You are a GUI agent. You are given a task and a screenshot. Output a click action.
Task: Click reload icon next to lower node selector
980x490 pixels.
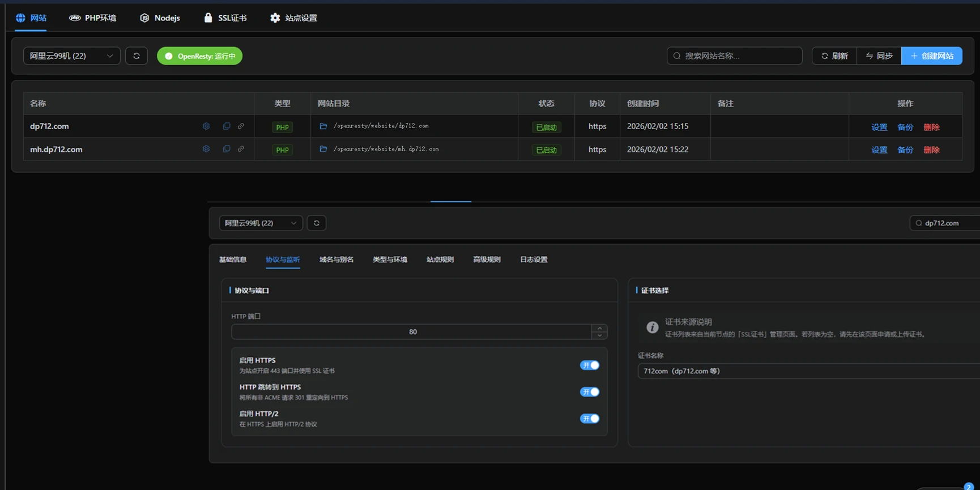pyautogui.click(x=317, y=223)
